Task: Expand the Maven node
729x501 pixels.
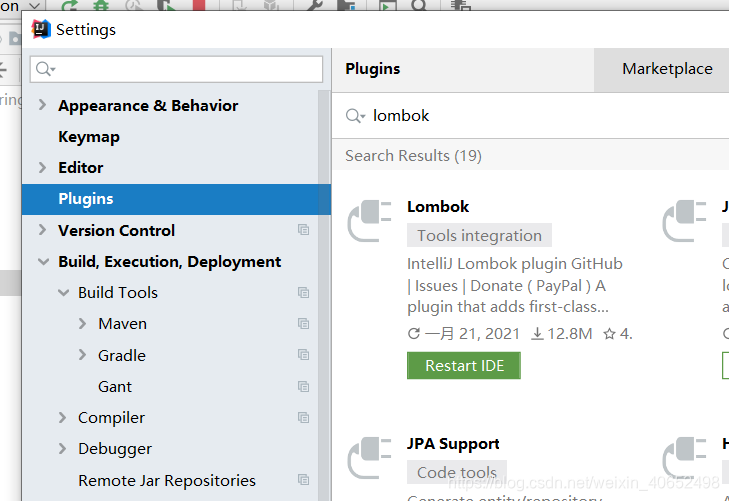Action: (x=82, y=323)
